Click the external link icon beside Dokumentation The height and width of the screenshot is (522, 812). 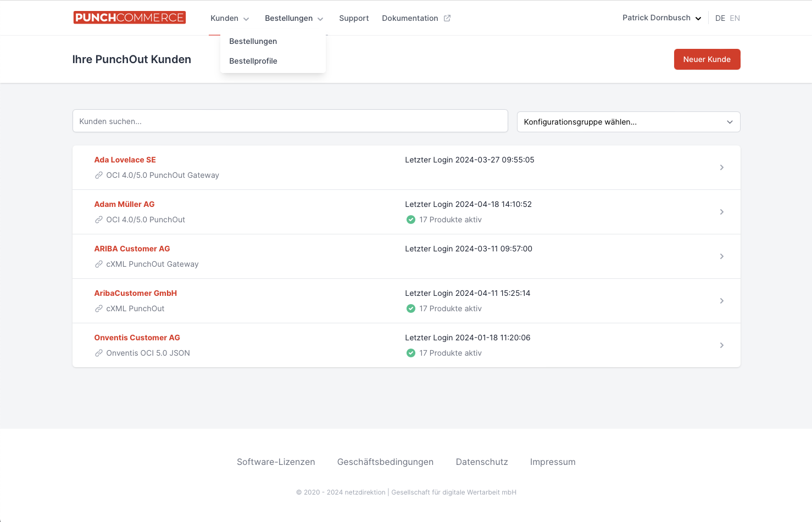click(x=447, y=18)
